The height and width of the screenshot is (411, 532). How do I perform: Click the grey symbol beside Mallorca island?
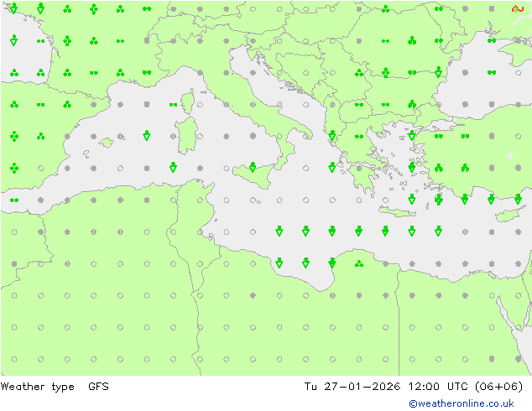(121, 137)
